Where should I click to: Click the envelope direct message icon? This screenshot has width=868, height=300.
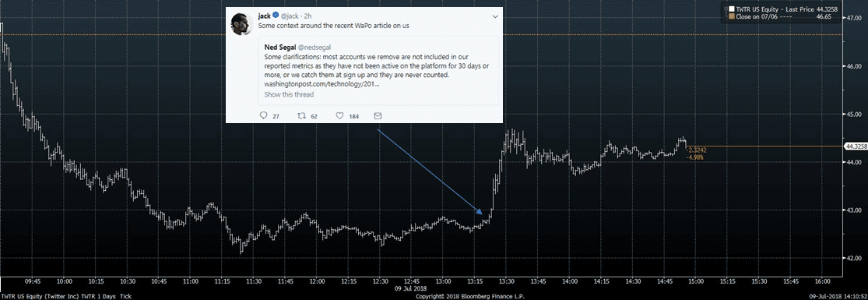[x=378, y=116]
